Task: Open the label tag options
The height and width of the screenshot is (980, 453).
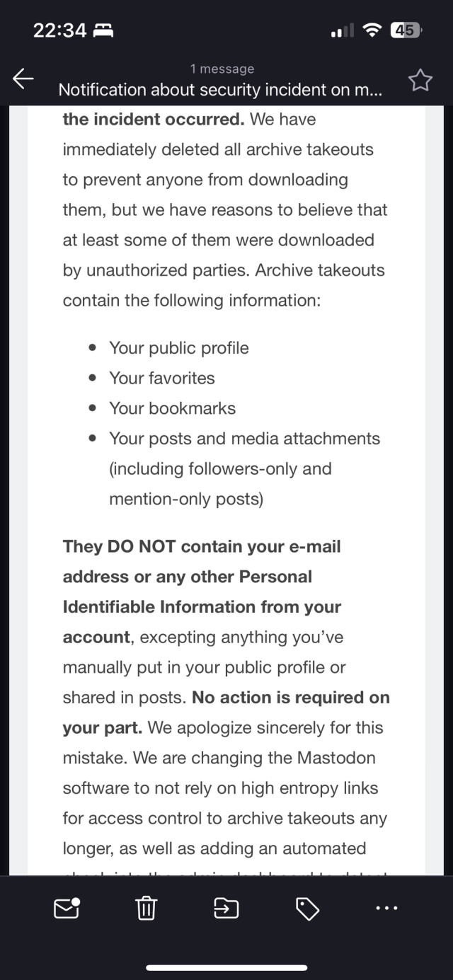Action: [x=306, y=908]
